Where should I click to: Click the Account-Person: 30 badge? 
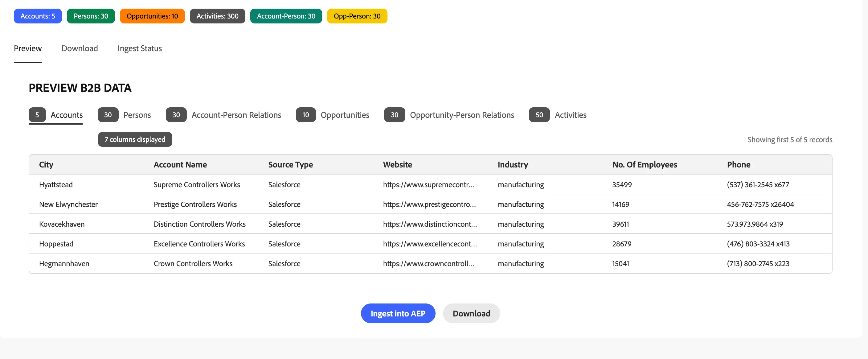point(286,16)
